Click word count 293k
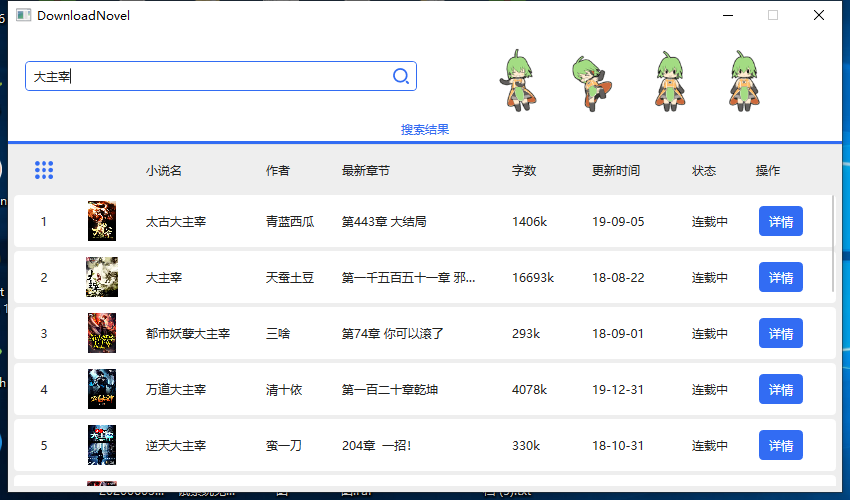 [526, 334]
